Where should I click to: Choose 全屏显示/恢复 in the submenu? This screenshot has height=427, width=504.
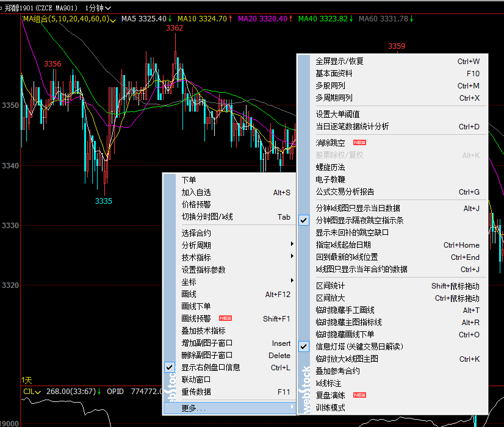point(339,61)
